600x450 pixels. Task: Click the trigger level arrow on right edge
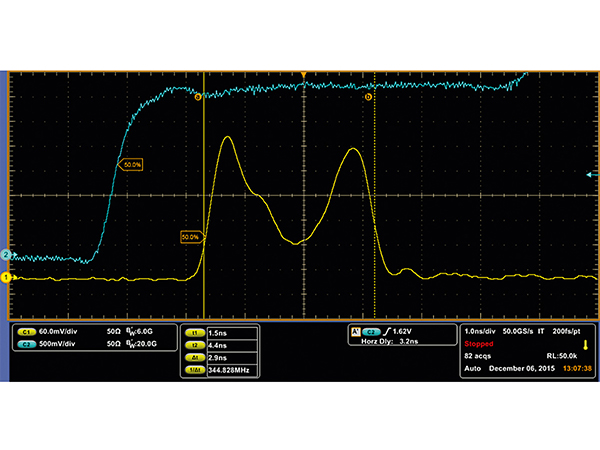[x=590, y=175]
